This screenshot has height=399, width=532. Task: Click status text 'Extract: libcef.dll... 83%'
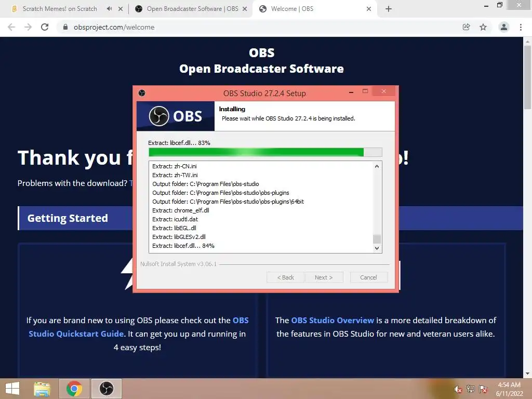179,143
